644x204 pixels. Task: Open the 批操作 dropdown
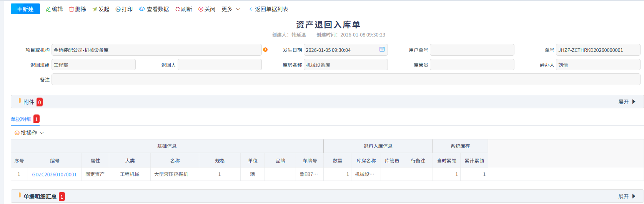[x=29, y=133]
